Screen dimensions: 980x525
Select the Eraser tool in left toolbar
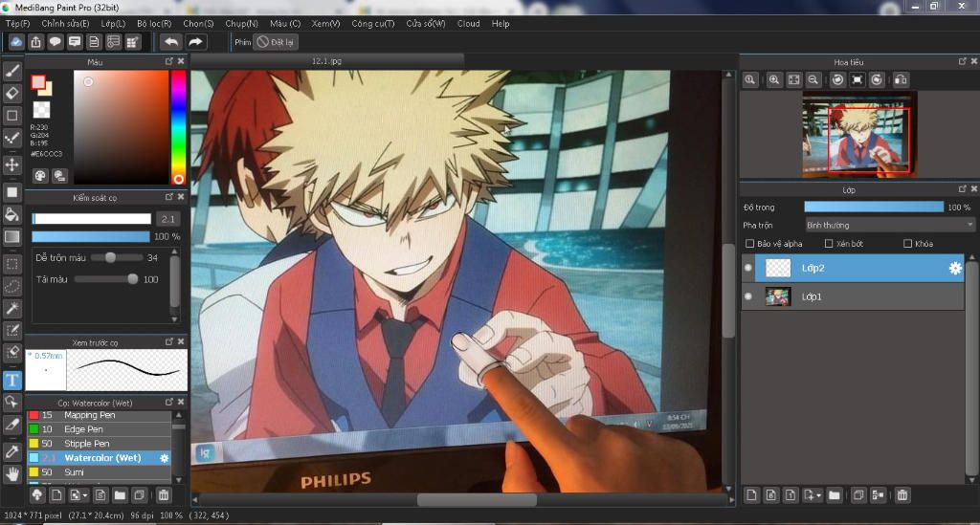11,93
